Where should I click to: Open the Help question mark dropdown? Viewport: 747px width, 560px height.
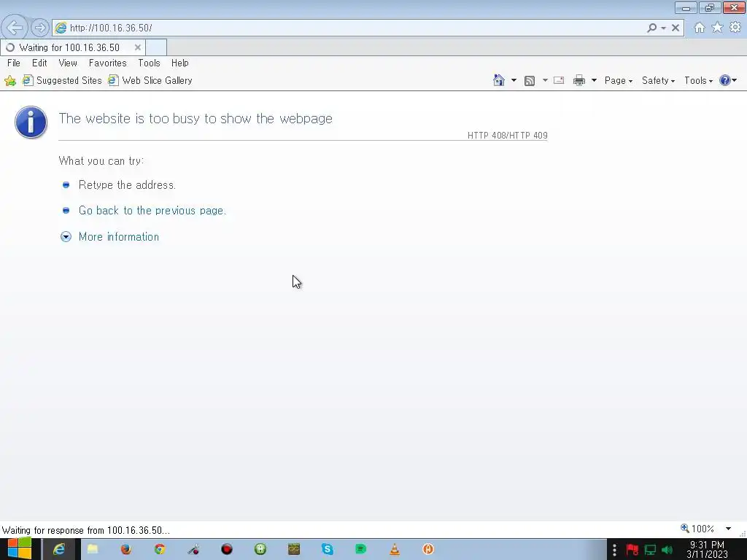[728, 80]
